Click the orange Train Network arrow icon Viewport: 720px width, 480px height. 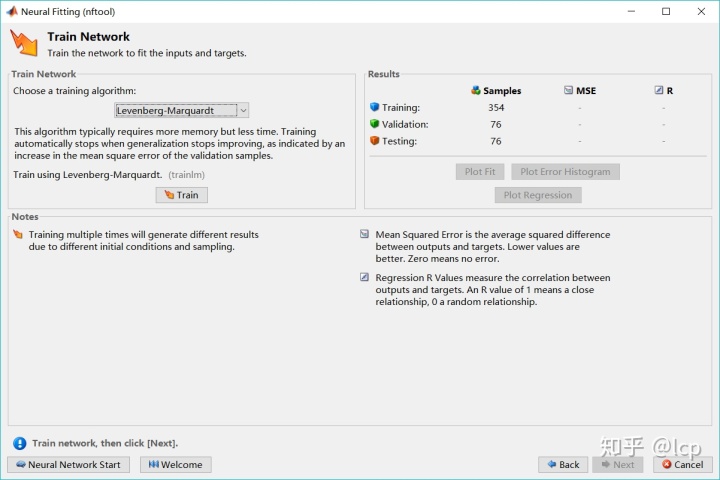24,44
